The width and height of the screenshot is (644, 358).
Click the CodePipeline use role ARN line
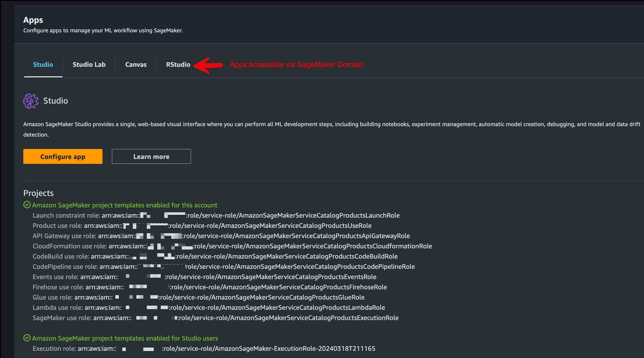click(x=224, y=267)
